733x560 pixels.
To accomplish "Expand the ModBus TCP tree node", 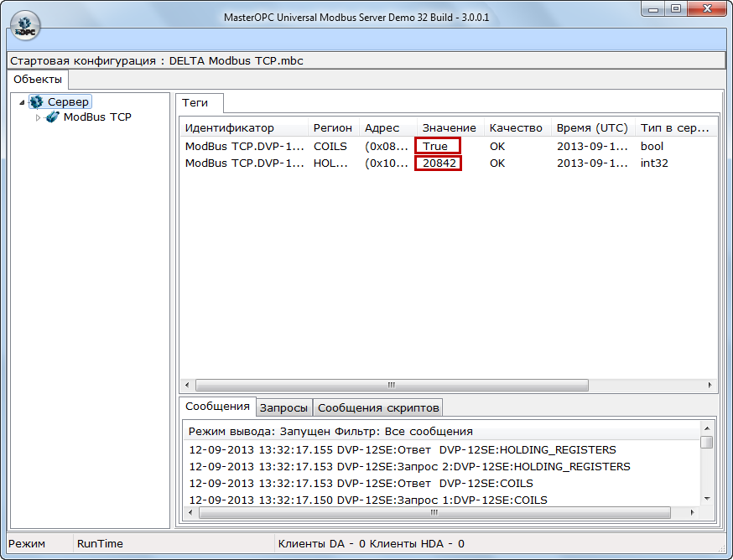I will pyautogui.click(x=38, y=117).
